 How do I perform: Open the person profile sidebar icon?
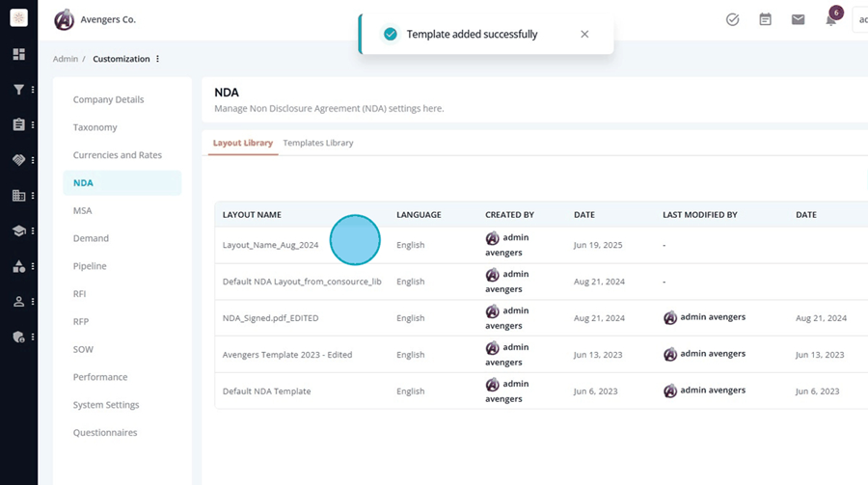pyautogui.click(x=19, y=302)
